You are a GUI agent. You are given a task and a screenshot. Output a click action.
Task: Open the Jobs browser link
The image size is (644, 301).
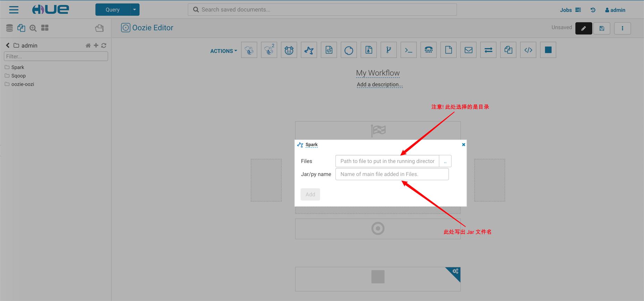tap(570, 10)
